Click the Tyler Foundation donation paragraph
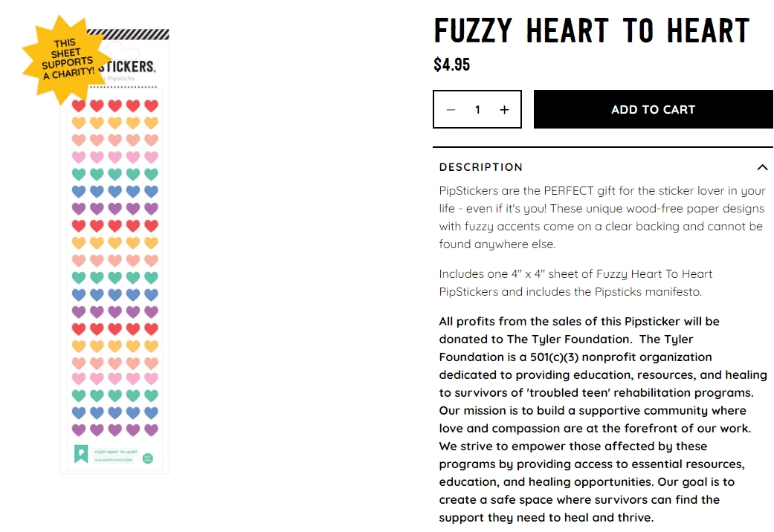This screenshot has height=532, width=774. pos(603,420)
